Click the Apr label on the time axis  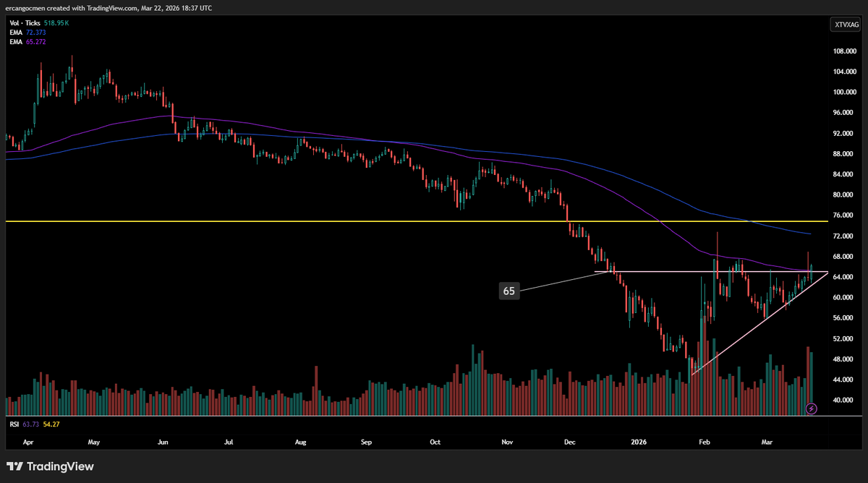point(28,440)
